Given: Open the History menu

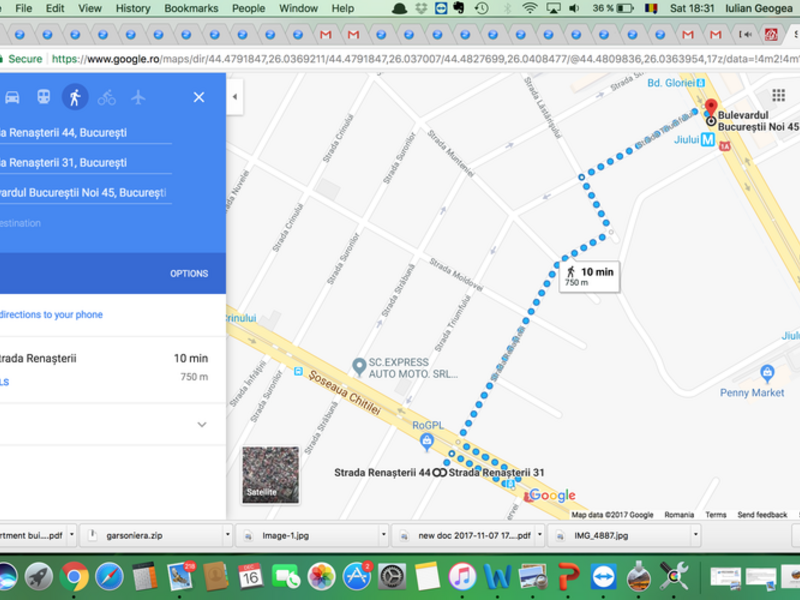Looking at the screenshot, I should (133, 8).
